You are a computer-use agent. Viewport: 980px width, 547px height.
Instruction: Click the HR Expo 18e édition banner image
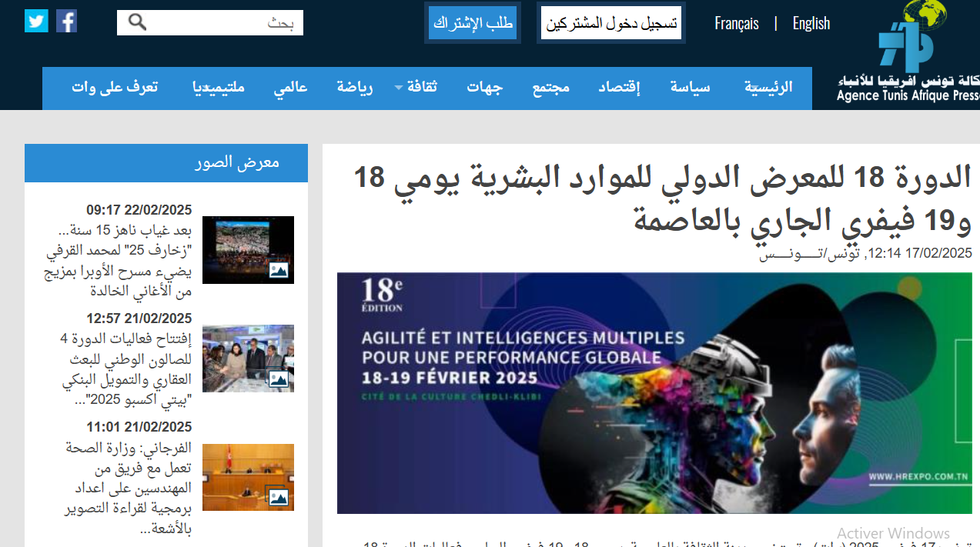click(x=654, y=393)
